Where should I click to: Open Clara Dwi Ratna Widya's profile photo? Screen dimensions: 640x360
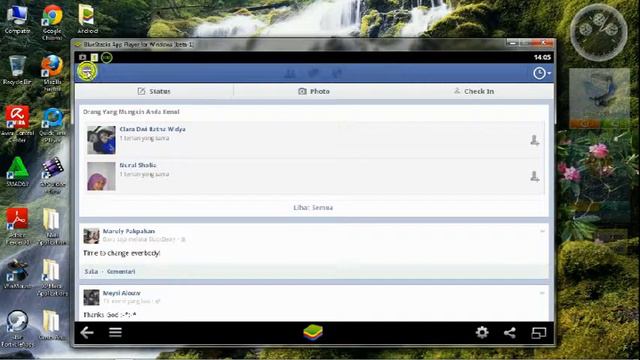pyautogui.click(x=101, y=140)
